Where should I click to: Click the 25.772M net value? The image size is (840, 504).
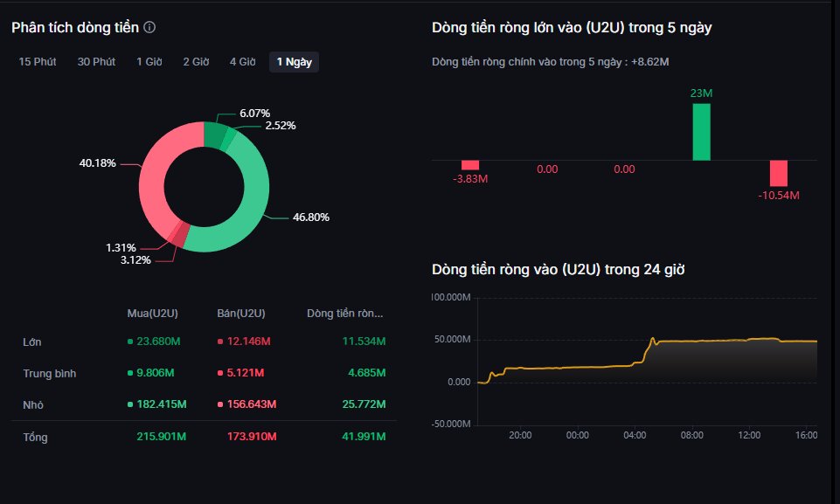pyautogui.click(x=364, y=404)
